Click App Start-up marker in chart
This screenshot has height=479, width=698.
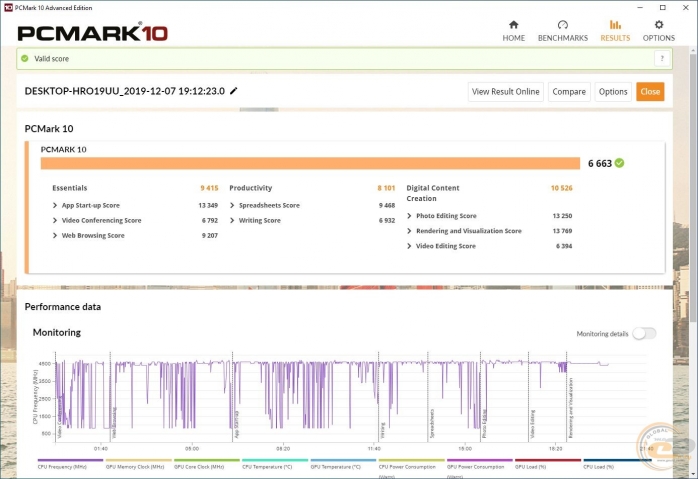[x=237, y=424]
